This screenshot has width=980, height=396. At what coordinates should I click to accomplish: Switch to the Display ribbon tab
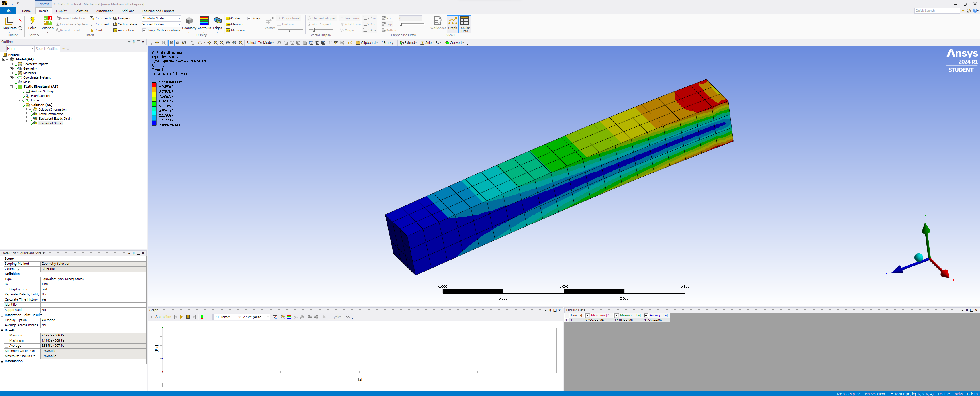coord(61,11)
